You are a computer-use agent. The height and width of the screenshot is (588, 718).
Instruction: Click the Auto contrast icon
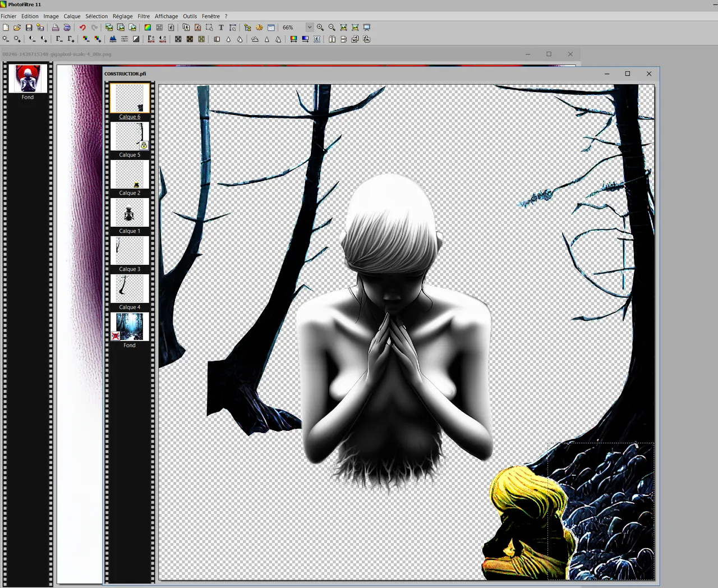(x=163, y=39)
